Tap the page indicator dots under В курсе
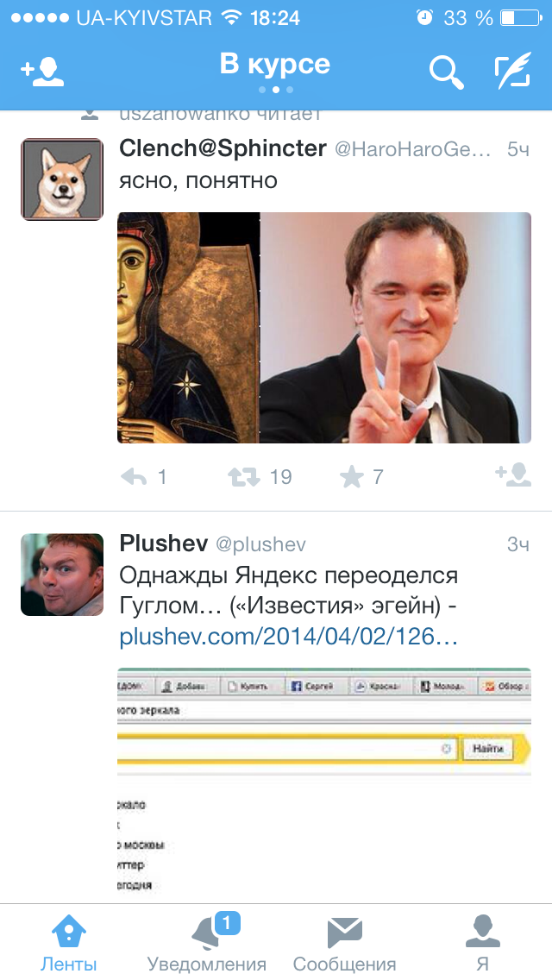The height and width of the screenshot is (980, 552). coord(276,90)
